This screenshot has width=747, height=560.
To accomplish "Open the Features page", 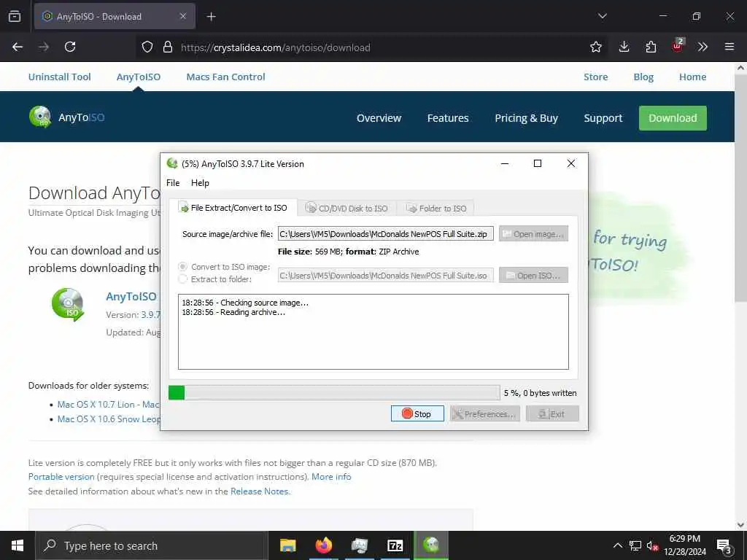I will (448, 118).
